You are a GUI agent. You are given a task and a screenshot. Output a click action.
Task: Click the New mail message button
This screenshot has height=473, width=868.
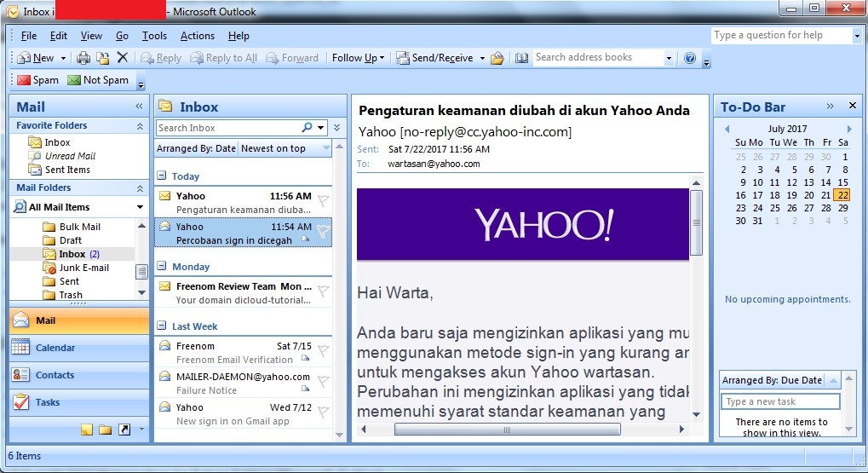pos(36,58)
